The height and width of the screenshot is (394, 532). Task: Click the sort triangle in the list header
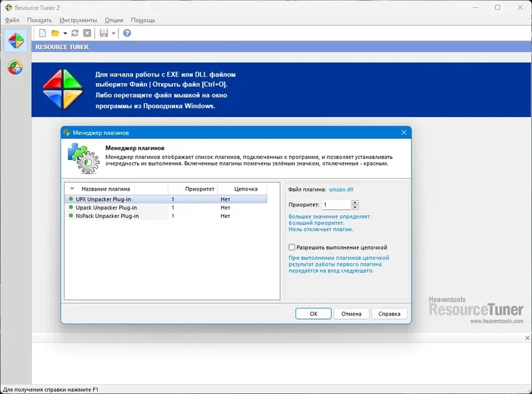[72, 189]
